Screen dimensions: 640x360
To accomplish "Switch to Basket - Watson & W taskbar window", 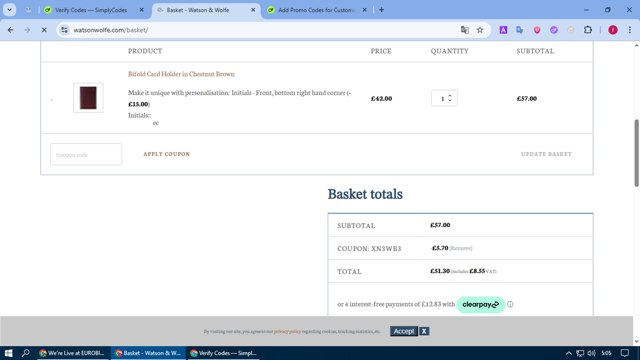I will point(148,353).
